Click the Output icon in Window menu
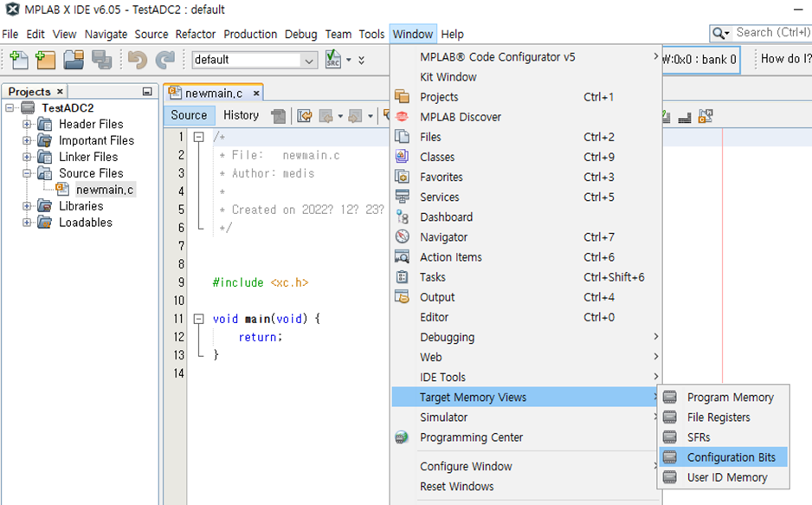812x505 pixels. click(402, 297)
